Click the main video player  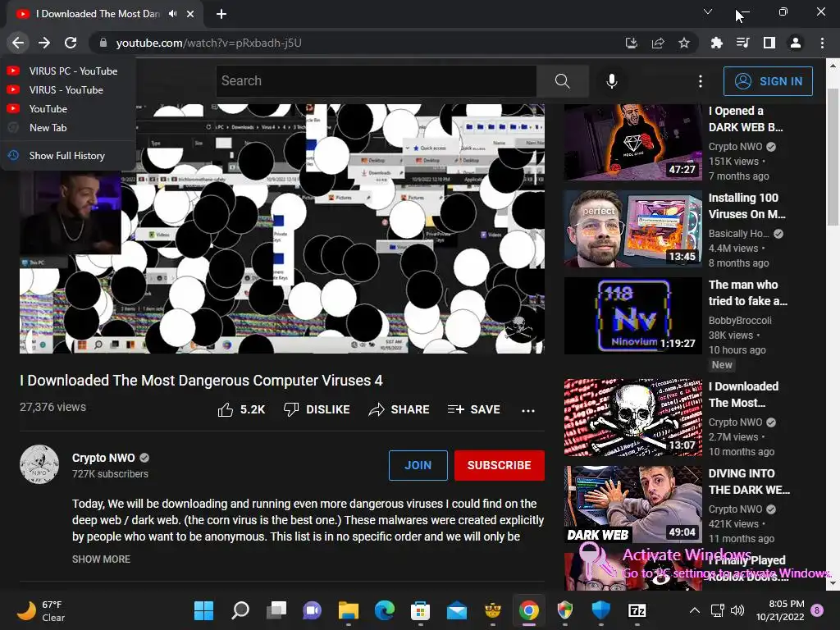[282, 229]
